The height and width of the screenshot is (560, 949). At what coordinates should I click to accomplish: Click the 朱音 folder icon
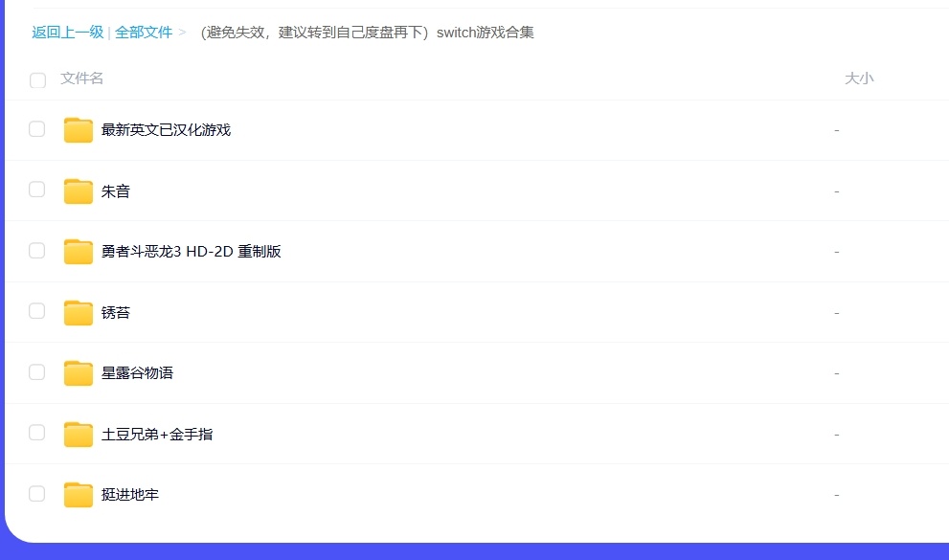[79, 191]
